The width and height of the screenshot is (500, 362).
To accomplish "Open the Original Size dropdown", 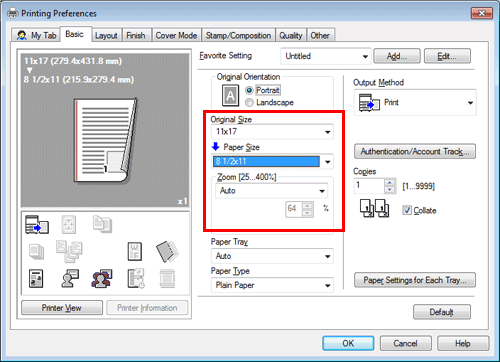I will (272, 132).
